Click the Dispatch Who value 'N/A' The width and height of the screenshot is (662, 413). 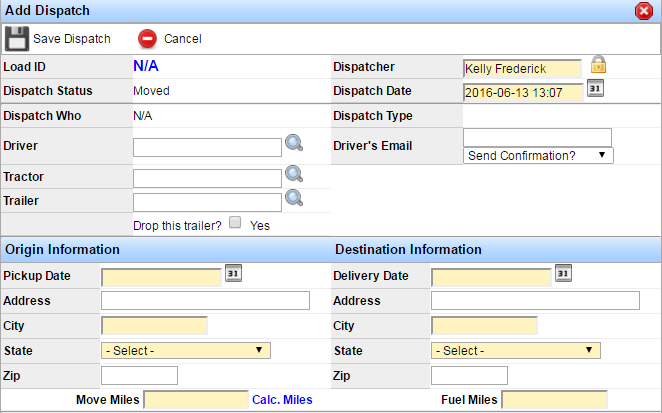coord(143,116)
